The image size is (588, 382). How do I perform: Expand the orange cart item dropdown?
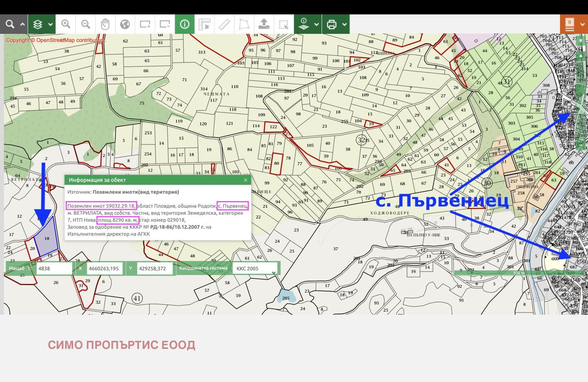tap(582, 24)
